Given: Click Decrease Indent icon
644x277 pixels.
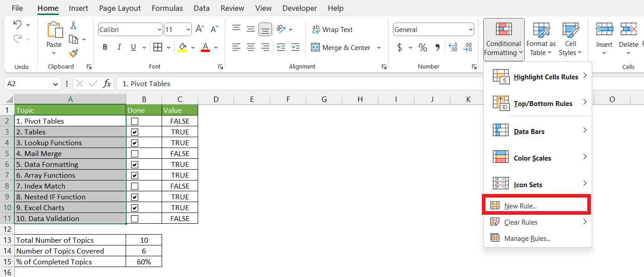Looking at the screenshot, I should 281,47.
